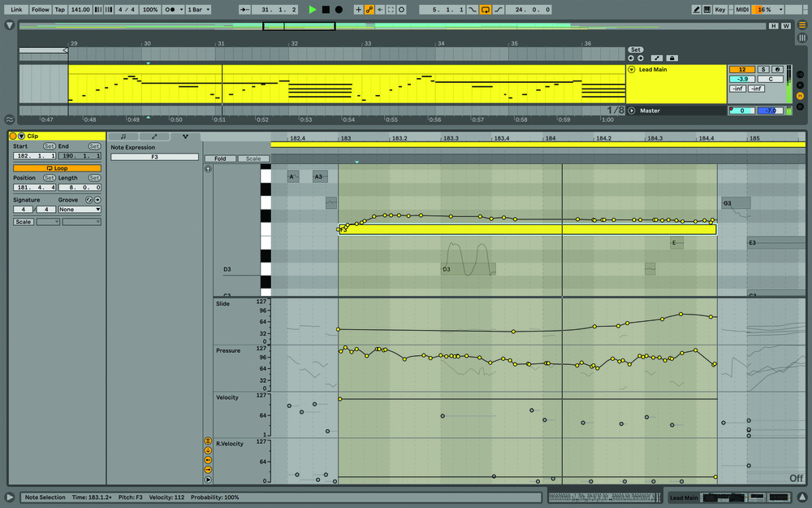The width and height of the screenshot is (812, 508).
Task: Adjust the Master volume slider showing 0
Action: pos(742,111)
